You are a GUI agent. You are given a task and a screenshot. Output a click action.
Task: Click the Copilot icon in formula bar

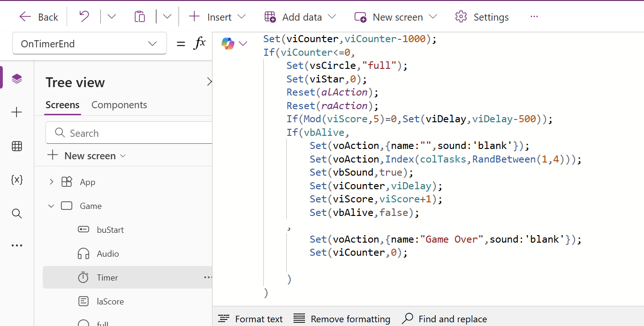(x=228, y=44)
